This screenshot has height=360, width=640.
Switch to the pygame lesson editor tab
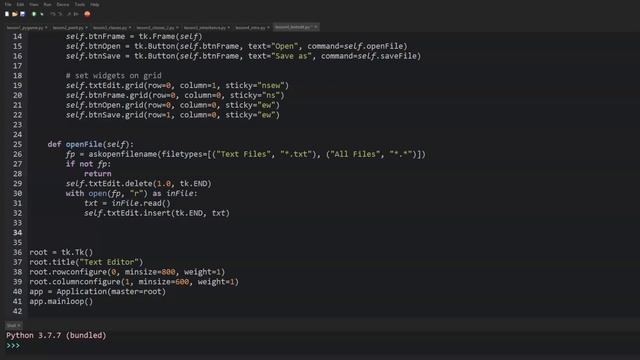27,28
